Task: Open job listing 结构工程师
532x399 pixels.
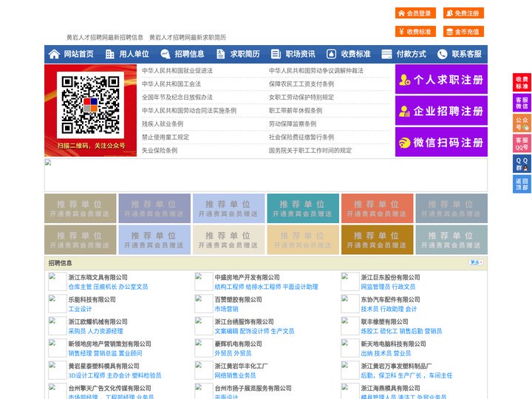Action: [229, 287]
